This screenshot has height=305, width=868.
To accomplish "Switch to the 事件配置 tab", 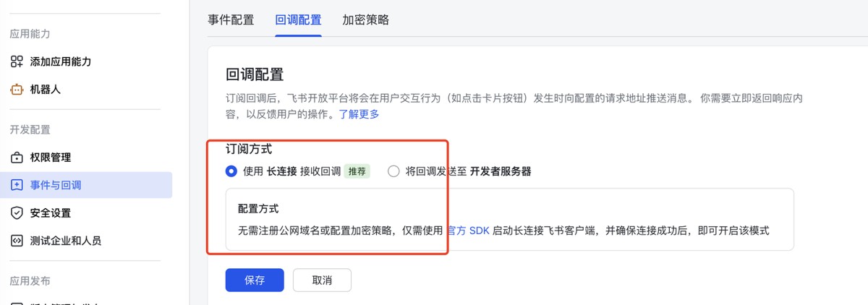I will pyautogui.click(x=231, y=20).
